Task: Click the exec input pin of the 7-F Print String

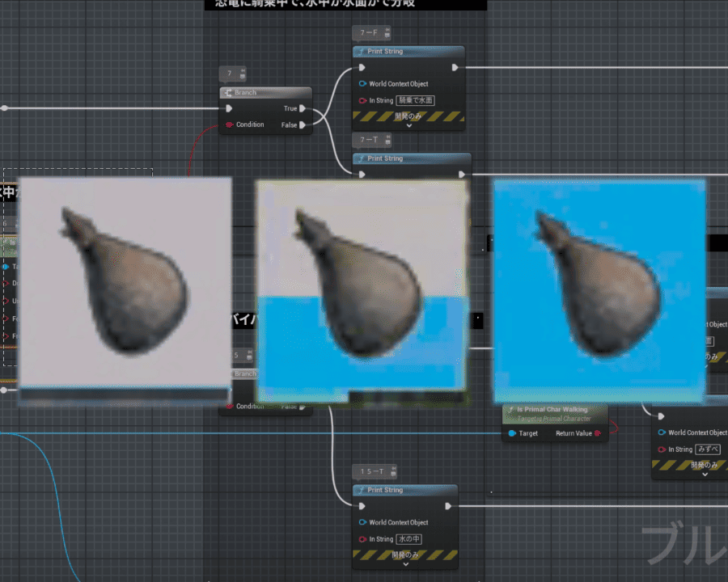Action: point(362,67)
